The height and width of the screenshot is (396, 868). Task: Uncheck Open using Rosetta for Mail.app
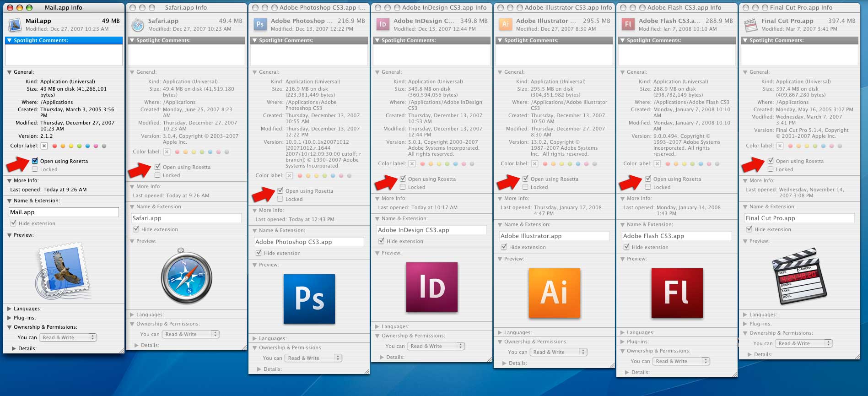click(x=35, y=161)
